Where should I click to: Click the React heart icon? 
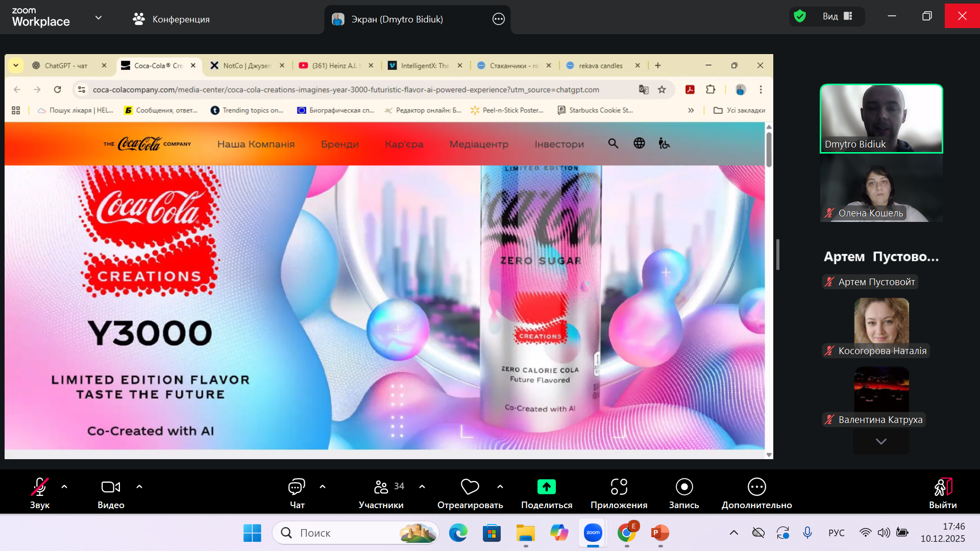point(470,487)
